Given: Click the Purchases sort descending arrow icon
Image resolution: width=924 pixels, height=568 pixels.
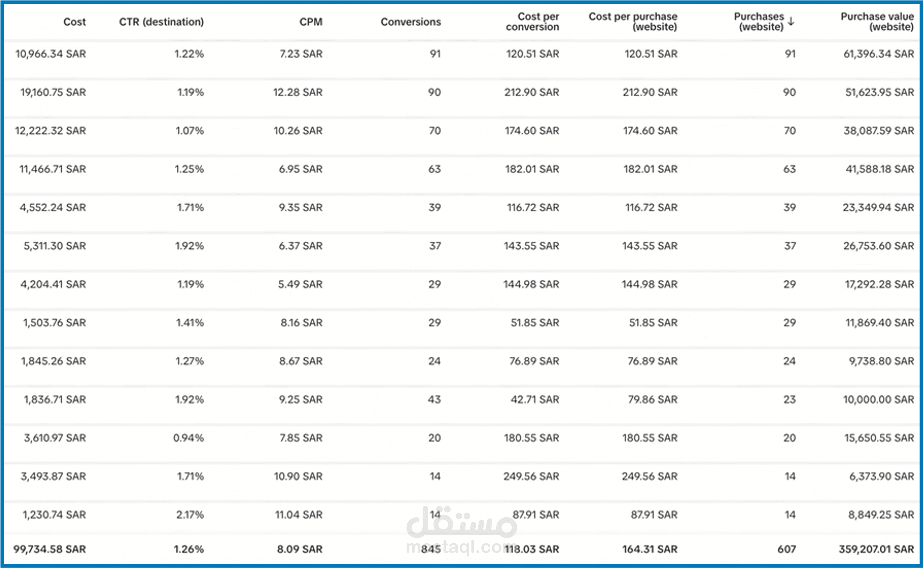Looking at the screenshot, I should (791, 21).
